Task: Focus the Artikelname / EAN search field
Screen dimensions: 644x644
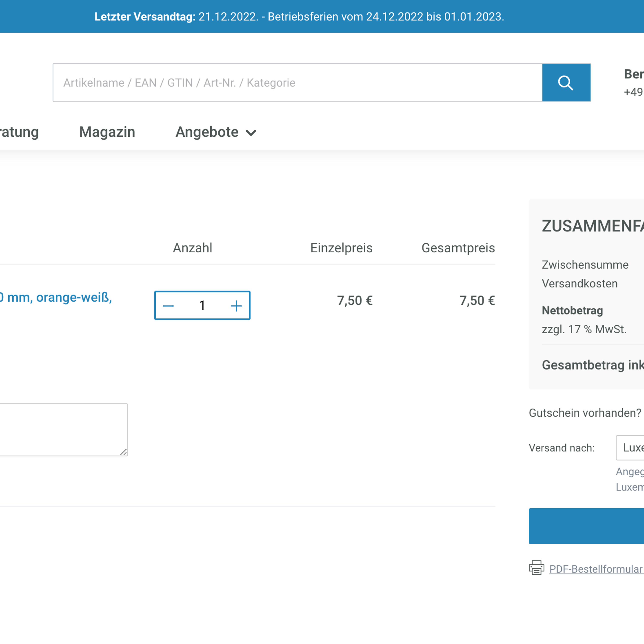Action: (x=297, y=83)
